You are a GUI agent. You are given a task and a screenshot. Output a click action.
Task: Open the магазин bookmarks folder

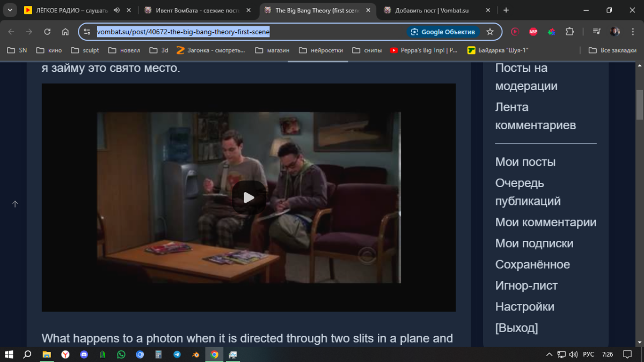click(272, 50)
